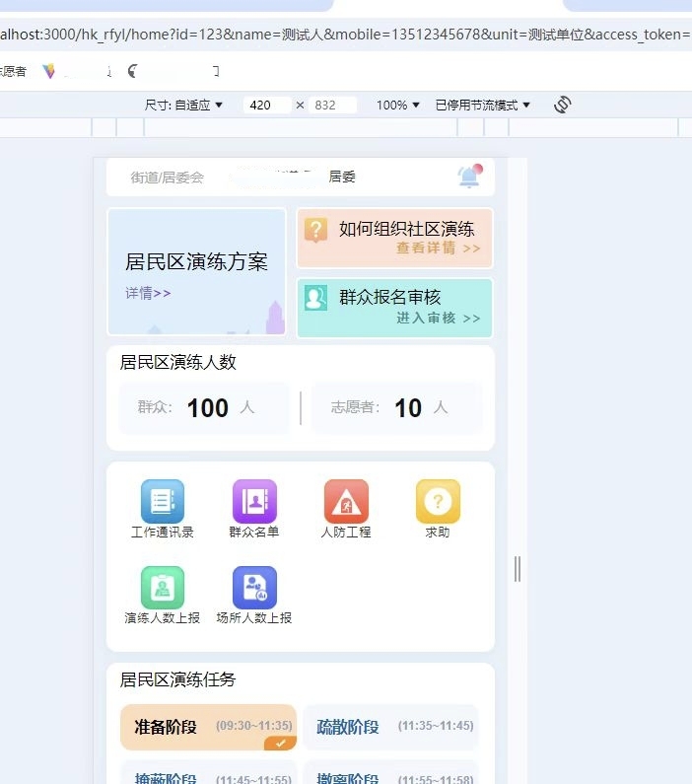The image size is (692, 784).
Task: Open the 群众名单 list icon
Action: coord(254,501)
